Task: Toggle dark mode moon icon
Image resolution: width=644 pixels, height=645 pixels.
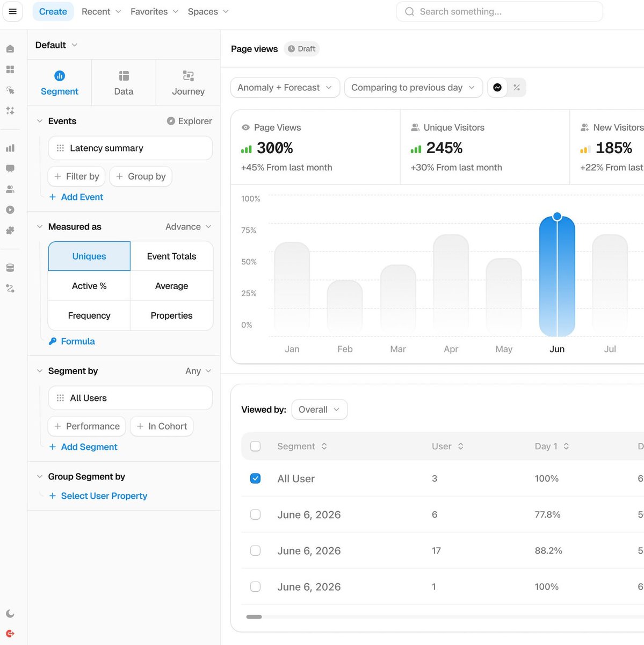Action: (x=10, y=614)
